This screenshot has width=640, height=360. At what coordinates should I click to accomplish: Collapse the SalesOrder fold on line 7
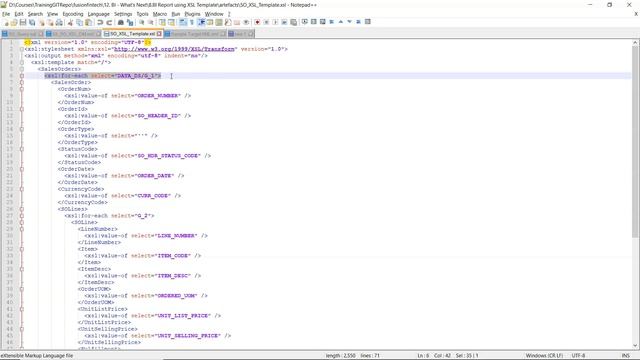(x=22, y=82)
